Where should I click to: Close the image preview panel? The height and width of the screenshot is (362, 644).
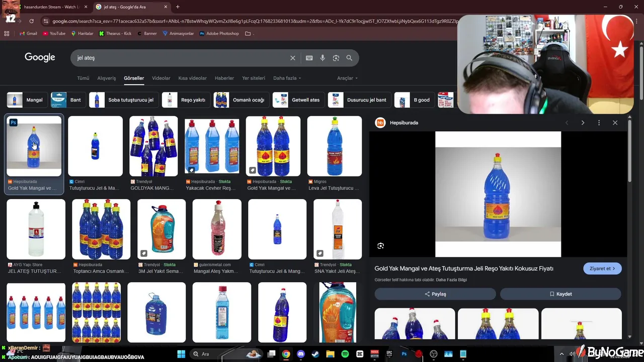(615, 123)
